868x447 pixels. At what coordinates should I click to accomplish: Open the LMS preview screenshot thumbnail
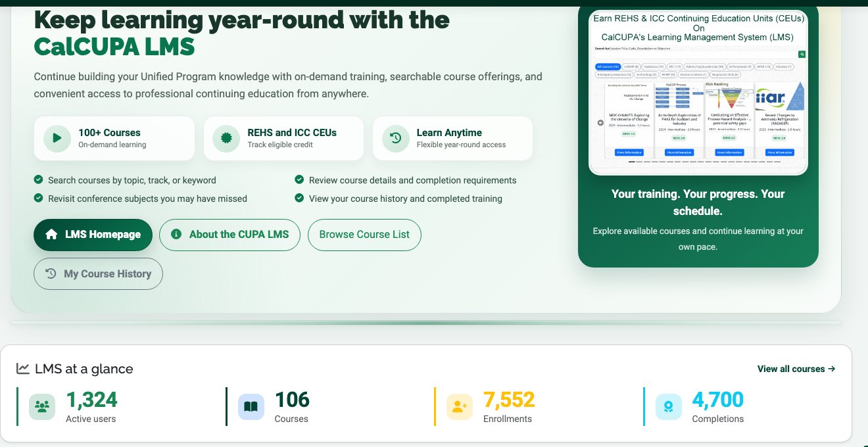[698, 93]
